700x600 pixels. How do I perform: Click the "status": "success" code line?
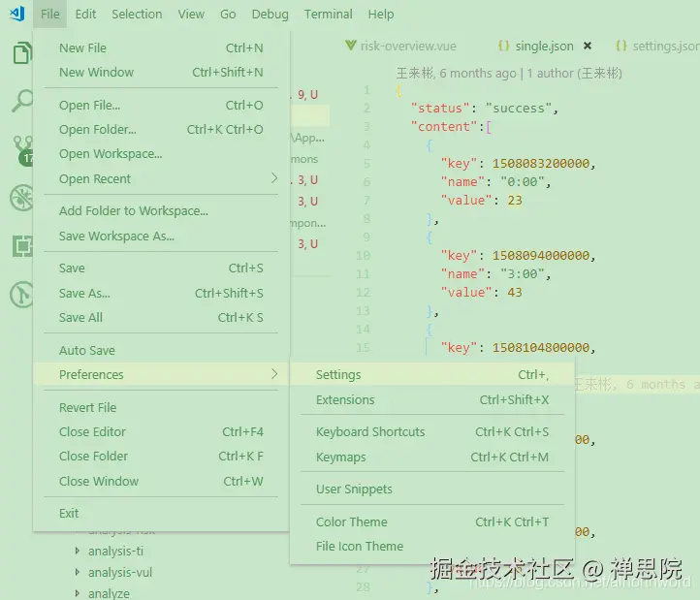point(485,108)
